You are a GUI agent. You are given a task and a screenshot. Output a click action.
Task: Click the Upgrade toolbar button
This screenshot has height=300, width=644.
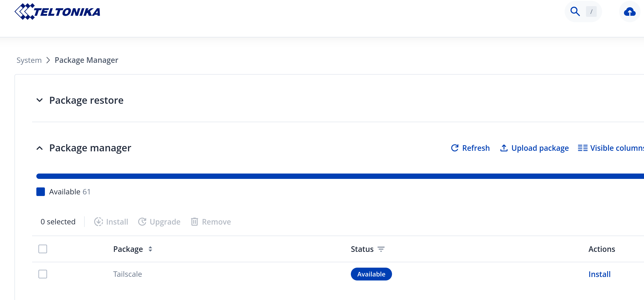[x=159, y=222]
